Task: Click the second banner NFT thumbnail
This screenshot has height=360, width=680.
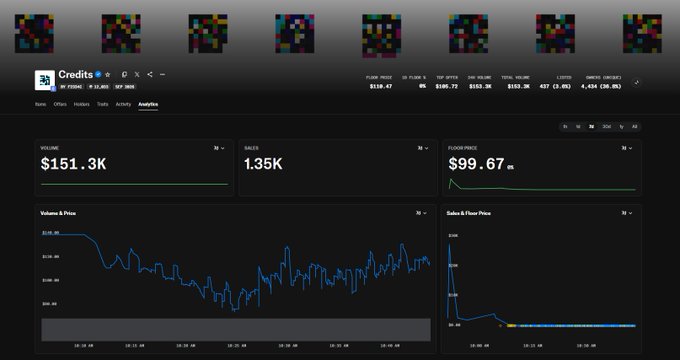Action: click(121, 34)
